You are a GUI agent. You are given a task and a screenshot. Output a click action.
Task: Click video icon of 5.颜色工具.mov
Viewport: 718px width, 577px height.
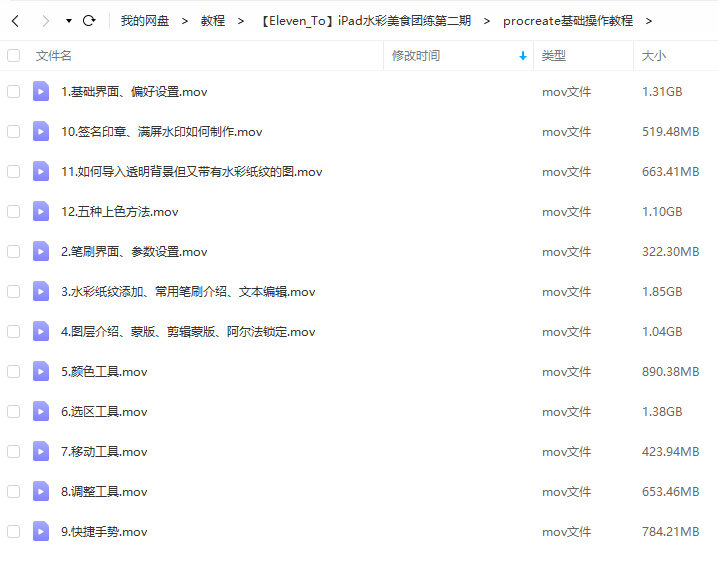tap(41, 371)
